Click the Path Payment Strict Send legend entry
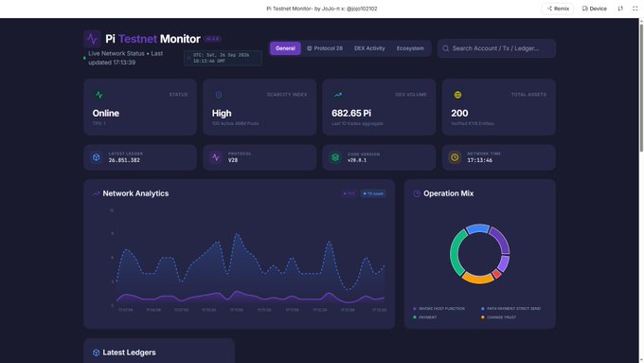644x363 pixels. click(x=510, y=308)
